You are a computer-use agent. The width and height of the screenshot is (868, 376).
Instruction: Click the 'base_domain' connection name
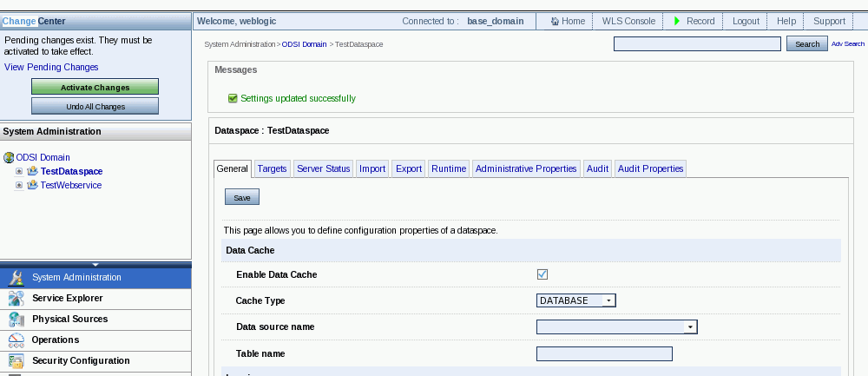496,21
